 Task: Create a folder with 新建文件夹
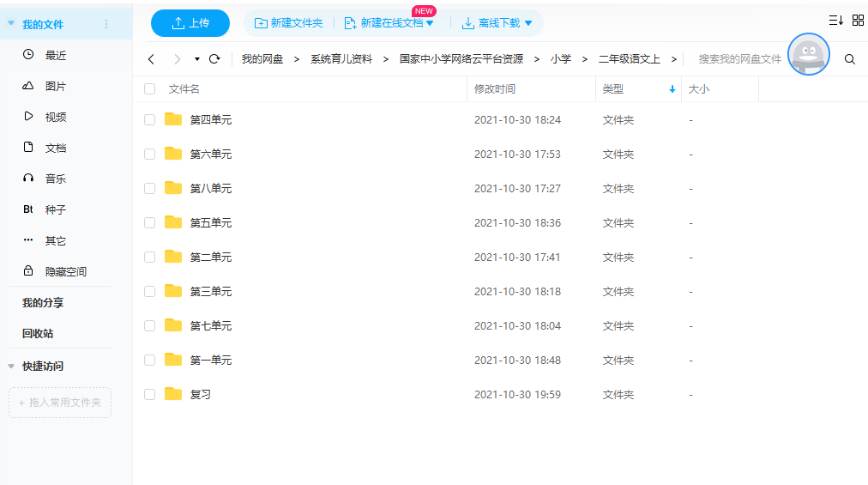[288, 23]
